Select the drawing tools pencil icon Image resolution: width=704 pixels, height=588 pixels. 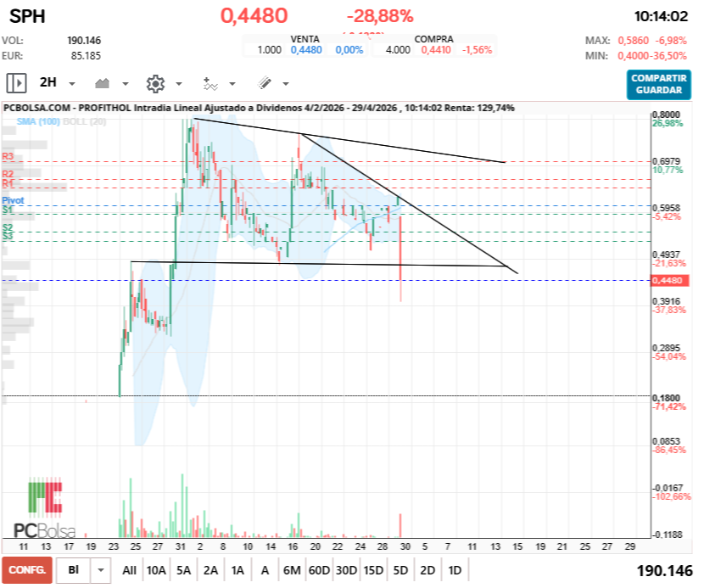coord(263,82)
